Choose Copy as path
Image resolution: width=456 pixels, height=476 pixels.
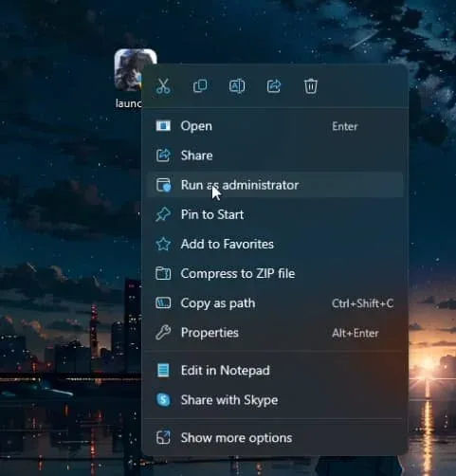(x=275, y=303)
